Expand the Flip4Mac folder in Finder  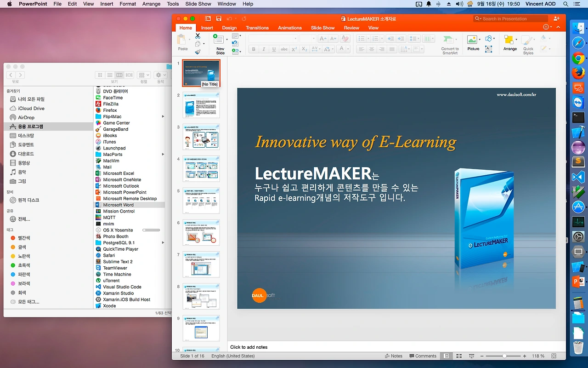pyautogui.click(x=163, y=117)
